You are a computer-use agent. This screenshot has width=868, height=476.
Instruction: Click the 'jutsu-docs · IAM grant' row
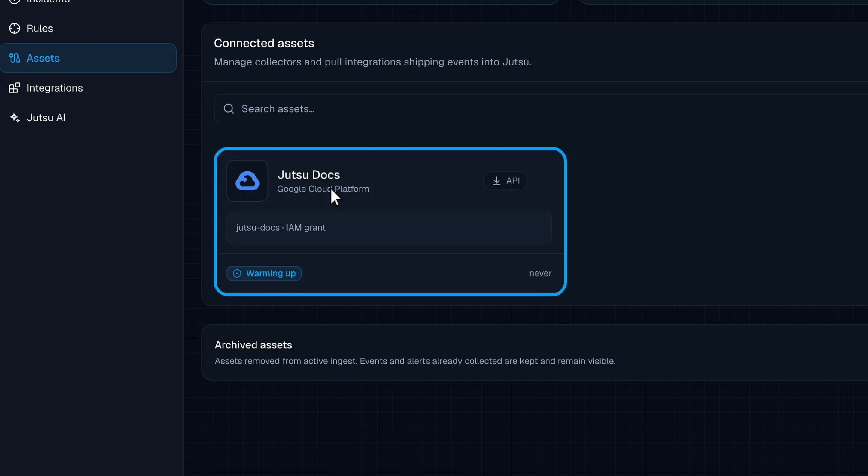[389, 228]
